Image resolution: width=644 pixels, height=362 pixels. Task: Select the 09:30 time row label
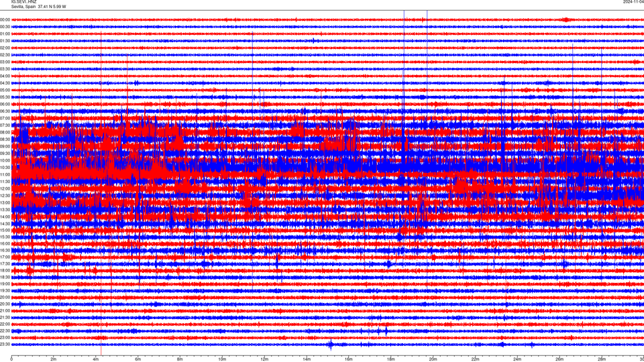click(5, 153)
